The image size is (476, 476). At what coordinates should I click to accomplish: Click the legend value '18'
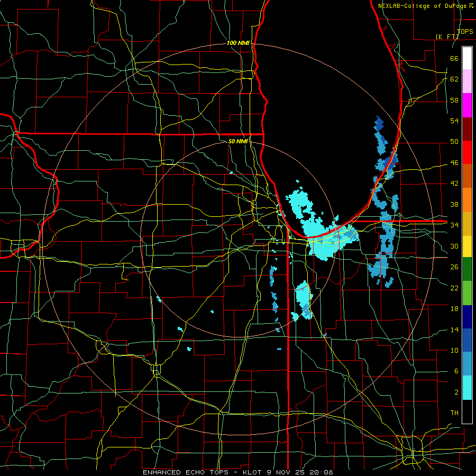click(454, 309)
